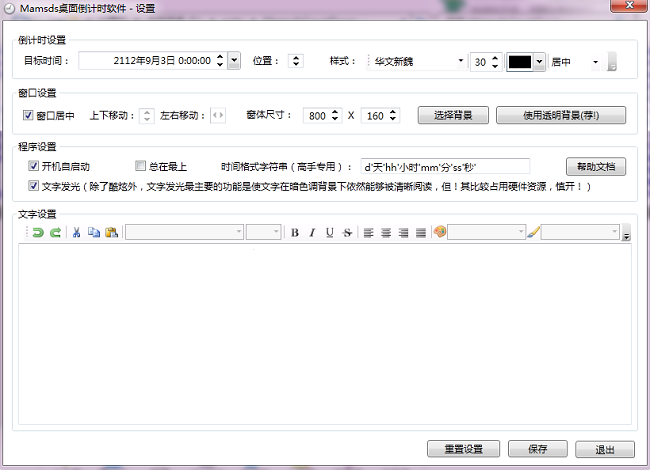
Task: Close the settings window
Action: pyautogui.click(x=629, y=5)
